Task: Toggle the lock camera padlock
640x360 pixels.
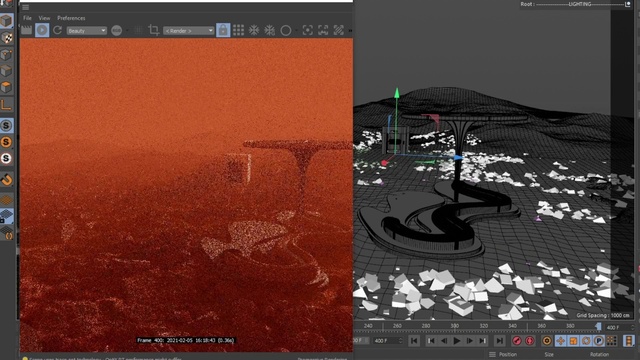Action: coord(223,30)
